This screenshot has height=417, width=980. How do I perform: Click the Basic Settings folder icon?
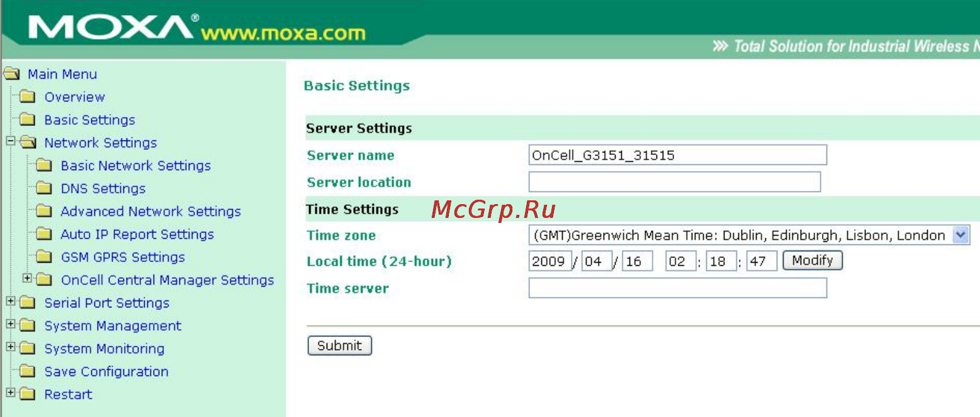[x=27, y=120]
